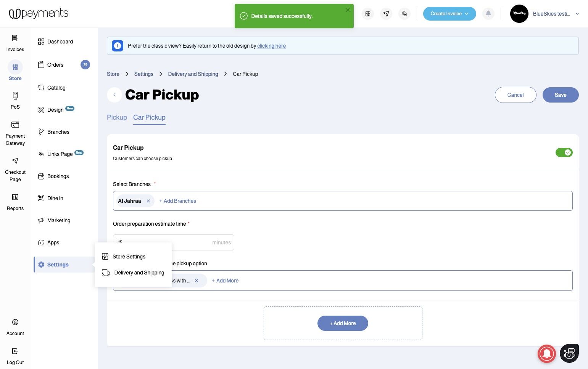The image size is (588, 369).
Task: Click the PoS terminal icon
Action: [15, 95]
